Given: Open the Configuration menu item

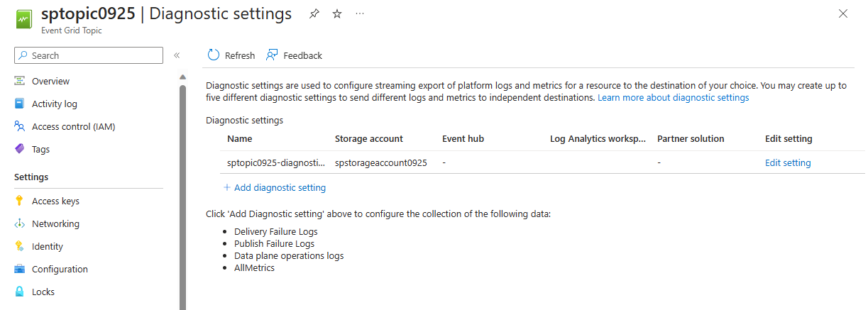Looking at the screenshot, I should 60,269.
